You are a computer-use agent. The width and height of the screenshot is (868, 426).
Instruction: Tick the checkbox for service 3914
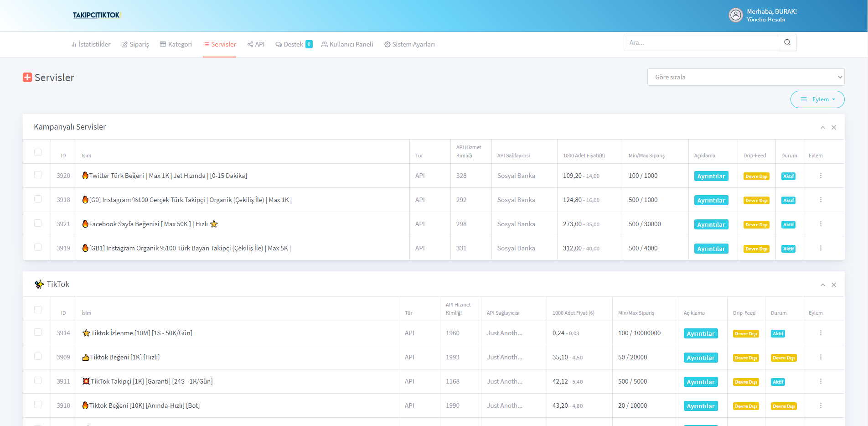(38, 332)
